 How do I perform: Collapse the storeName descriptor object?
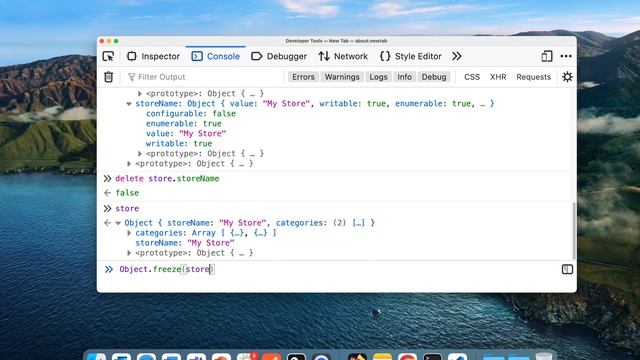[129, 104]
